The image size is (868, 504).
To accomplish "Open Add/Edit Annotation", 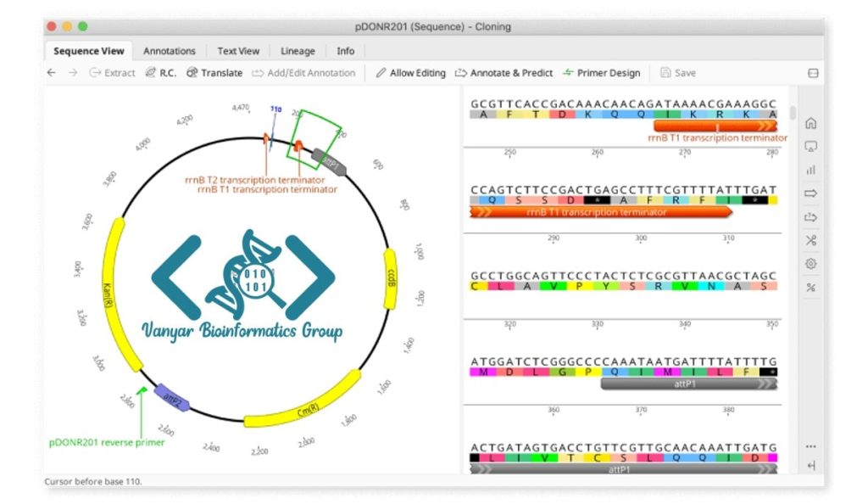I will (x=303, y=73).
